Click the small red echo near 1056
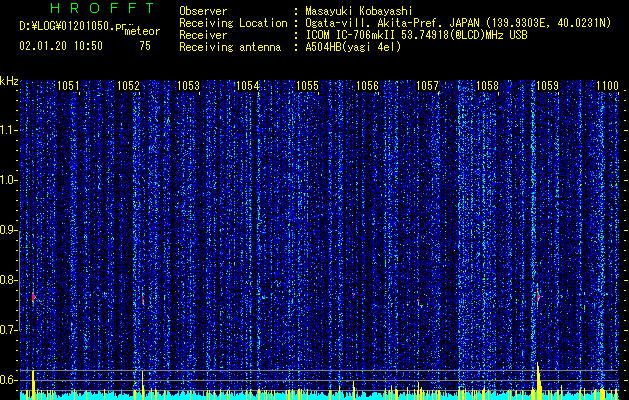 pyautogui.click(x=353, y=294)
